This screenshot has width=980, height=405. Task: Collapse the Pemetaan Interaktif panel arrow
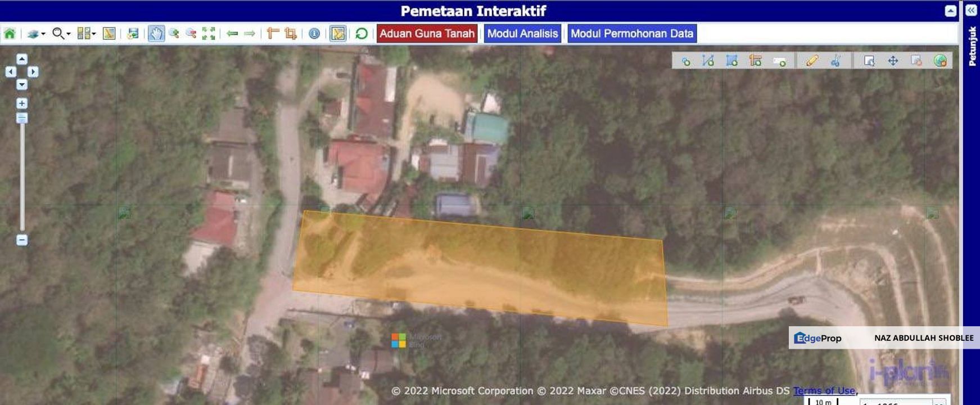click(x=950, y=11)
